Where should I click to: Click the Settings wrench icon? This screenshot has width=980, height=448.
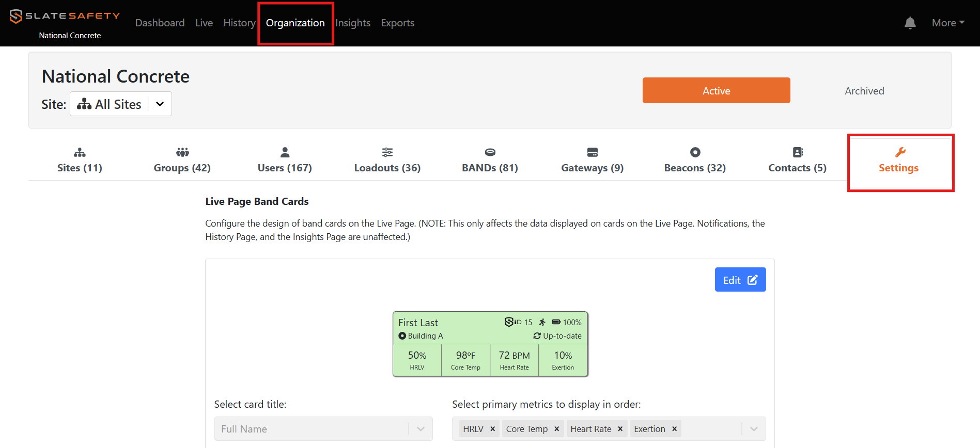(x=900, y=152)
